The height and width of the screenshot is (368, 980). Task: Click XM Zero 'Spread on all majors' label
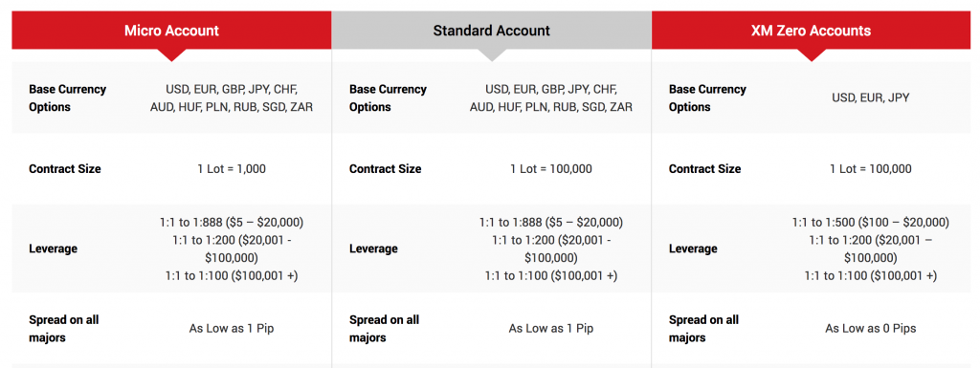[x=703, y=329]
